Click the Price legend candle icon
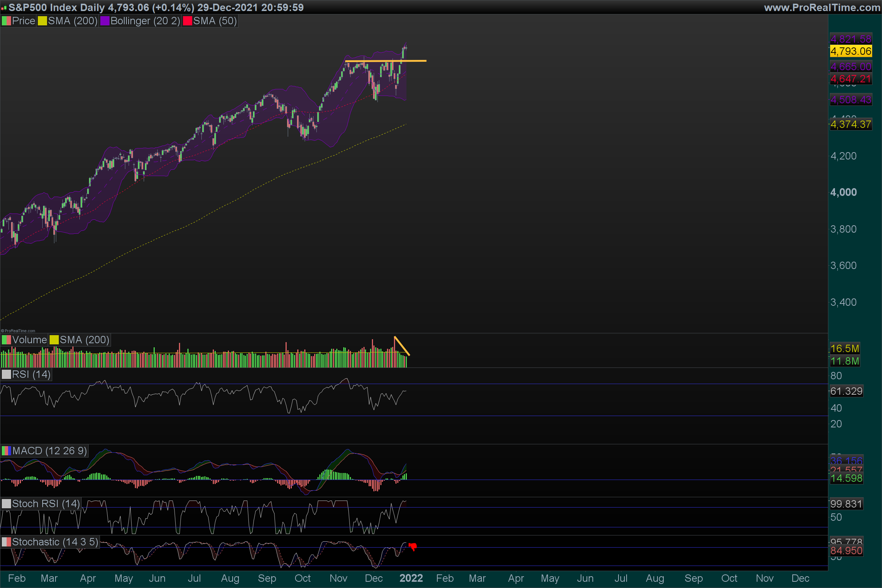The height and width of the screenshot is (588, 882). [x=6, y=21]
